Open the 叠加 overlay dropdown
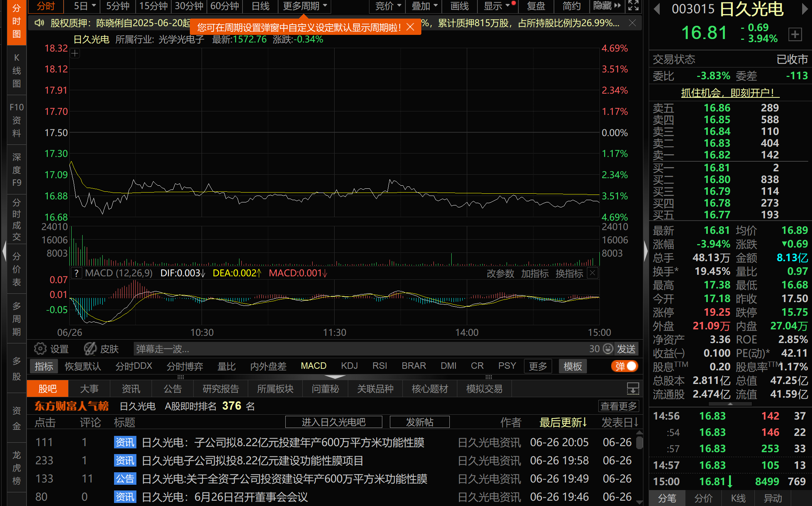The width and height of the screenshot is (812, 506). [424, 6]
